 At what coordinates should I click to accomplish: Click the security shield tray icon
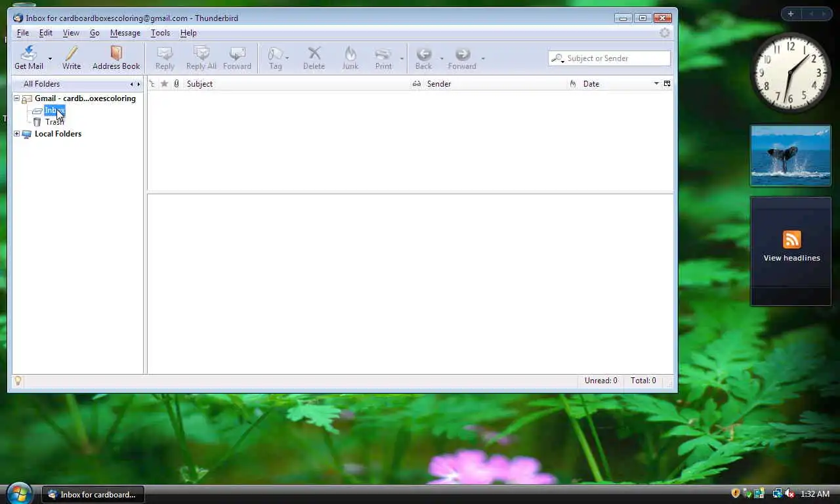pos(736,493)
